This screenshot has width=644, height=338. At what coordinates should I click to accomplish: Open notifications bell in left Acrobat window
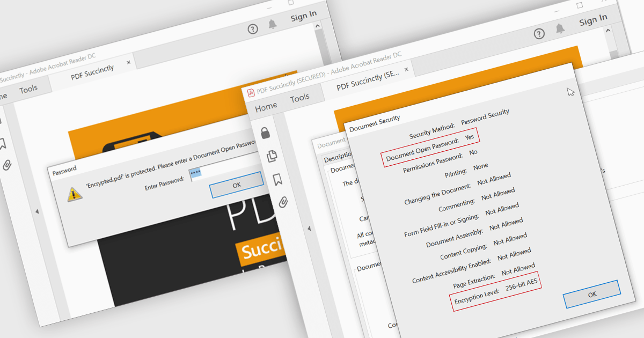tap(273, 24)
